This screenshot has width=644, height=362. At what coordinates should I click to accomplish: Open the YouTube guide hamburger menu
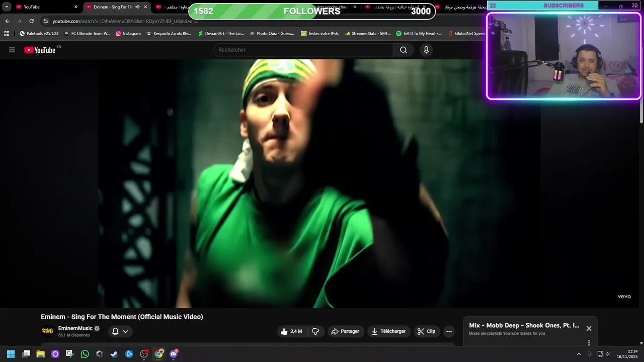pos(12,50)
